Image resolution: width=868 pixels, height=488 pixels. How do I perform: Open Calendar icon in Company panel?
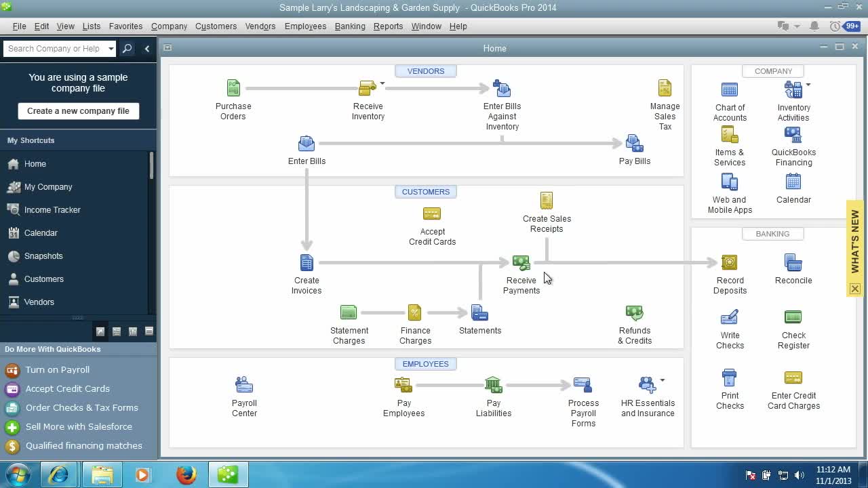(793, 182)
